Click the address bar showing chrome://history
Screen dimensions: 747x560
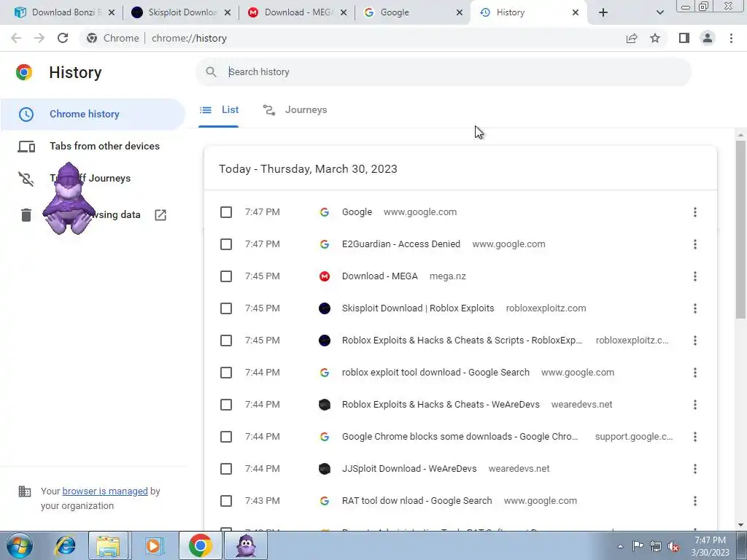click(x=352, y=38)
